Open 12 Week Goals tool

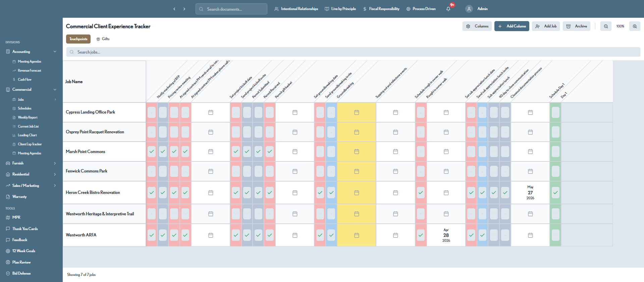pos(23,251)
